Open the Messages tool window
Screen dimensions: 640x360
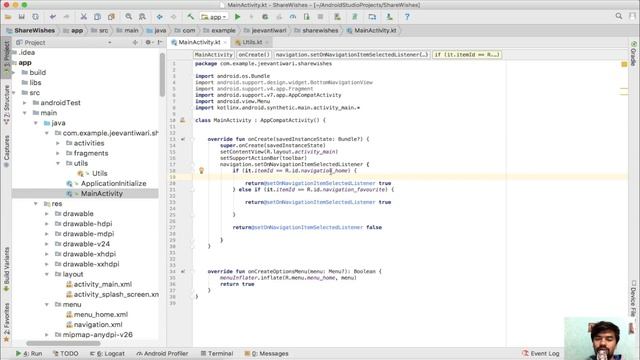click(x=266, y=353)
